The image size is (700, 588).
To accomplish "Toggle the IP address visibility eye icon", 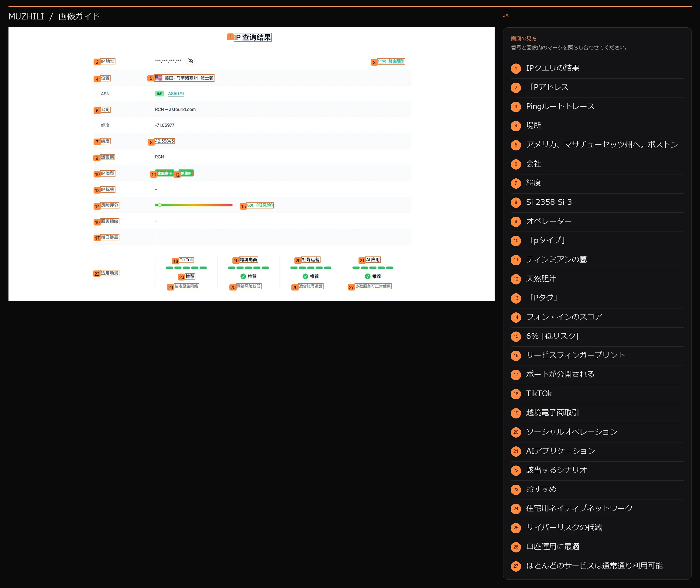I will pyautogui.click(x=191, y=61).
